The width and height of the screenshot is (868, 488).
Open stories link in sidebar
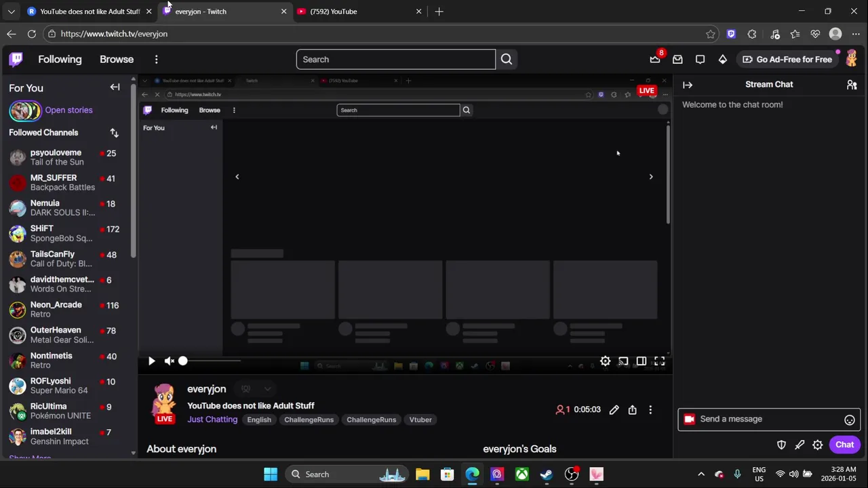click(68, 110)
